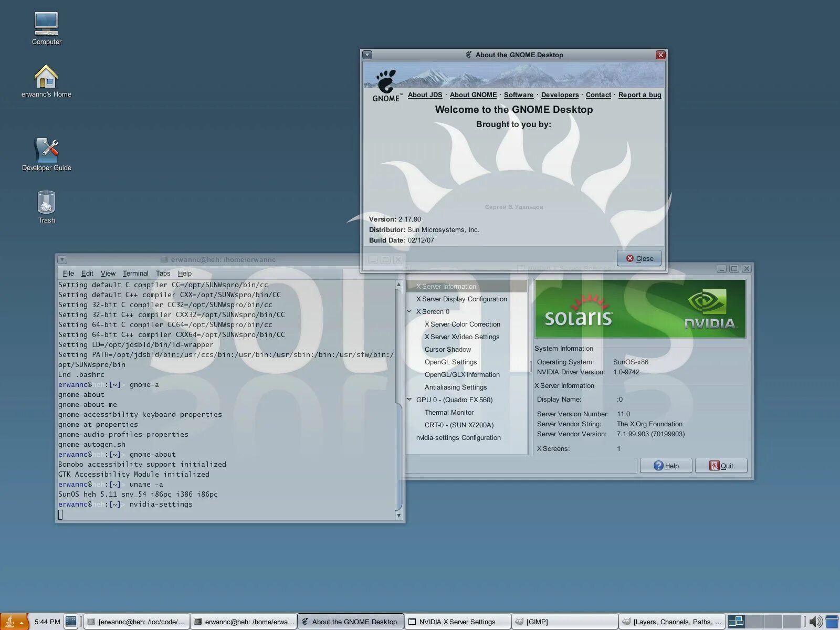Select X Server Display Configuration

click(x=467, y=299)
